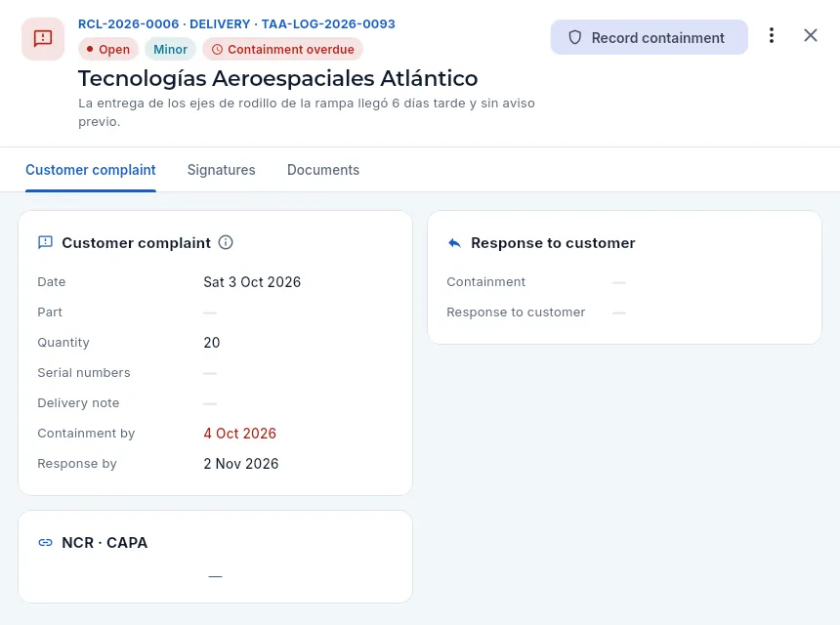Screen dimensions: 840x625
Task: Click the Containment by label
Action: point(86,434)
